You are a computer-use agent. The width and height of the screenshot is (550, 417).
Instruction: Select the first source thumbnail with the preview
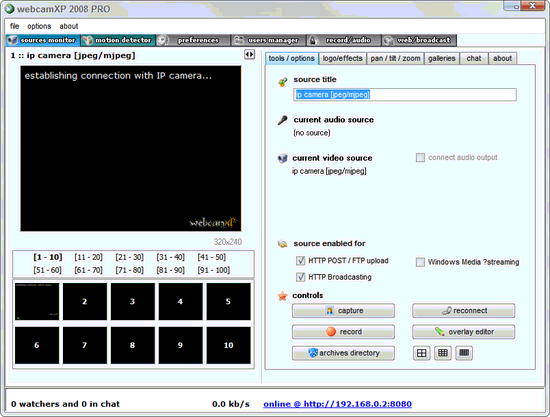37,302
